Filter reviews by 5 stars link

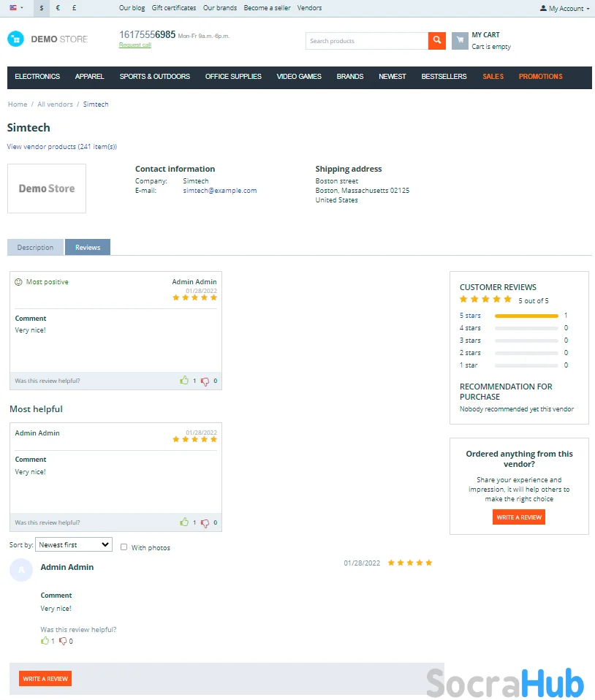pyautogui.click(x=470, y=315)
